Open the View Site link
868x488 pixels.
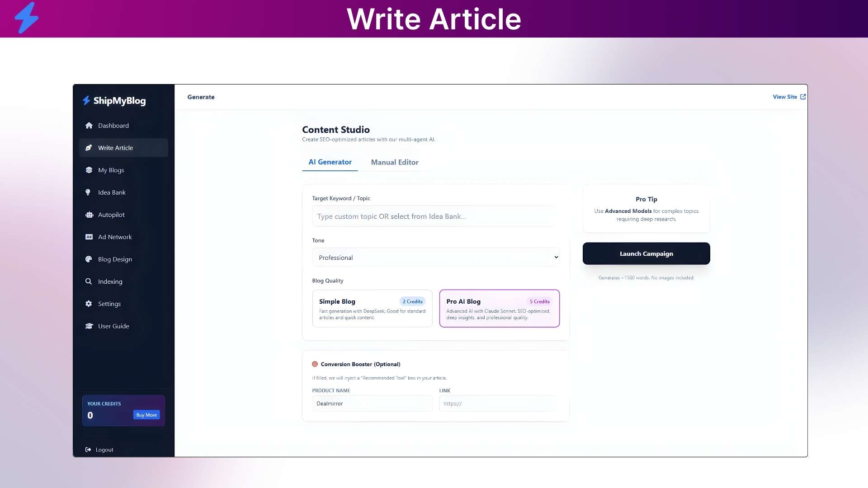pyautogui.click(x=788, y=97)
